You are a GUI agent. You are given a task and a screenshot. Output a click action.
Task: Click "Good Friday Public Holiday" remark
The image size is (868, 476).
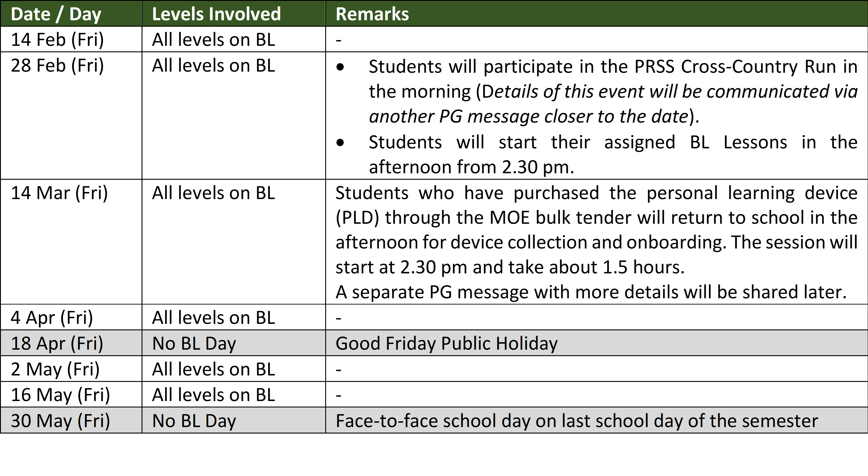[x=446, y=344]
